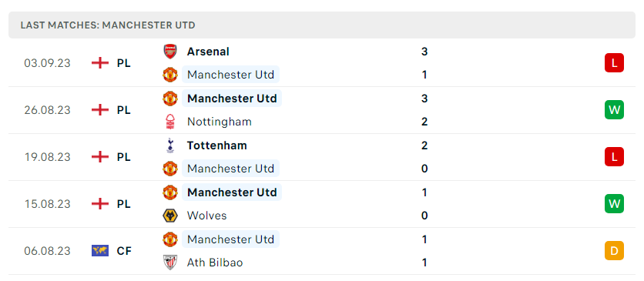Screen dimensions: 644x281
Task: Click the England flag on the 03.09.23 match
Action: pyautogui.click(x=100, y=63)
